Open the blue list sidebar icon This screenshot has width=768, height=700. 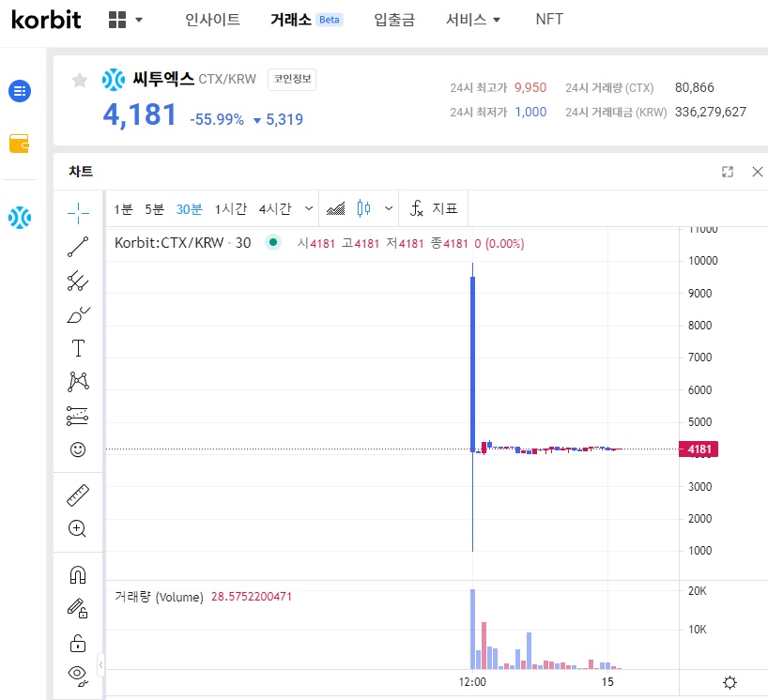[x=20, y=91]
